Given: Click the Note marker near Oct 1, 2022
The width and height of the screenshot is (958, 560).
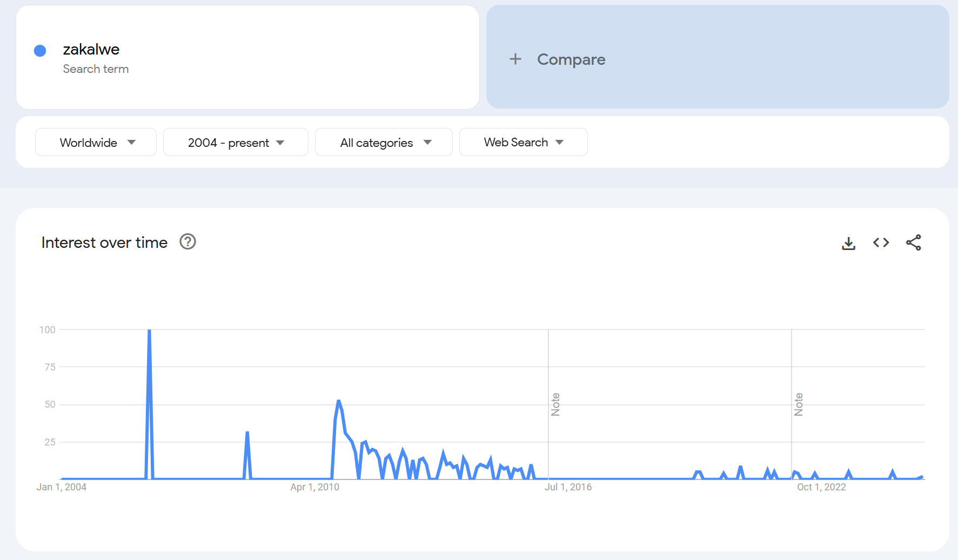Looking at the screenshot, I should 799,404.
